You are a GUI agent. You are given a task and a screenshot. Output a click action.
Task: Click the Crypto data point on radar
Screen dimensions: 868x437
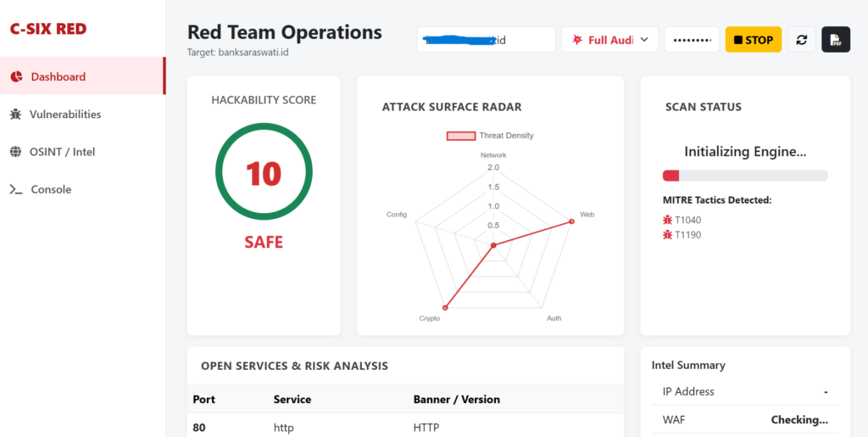[x=443, y=307]
